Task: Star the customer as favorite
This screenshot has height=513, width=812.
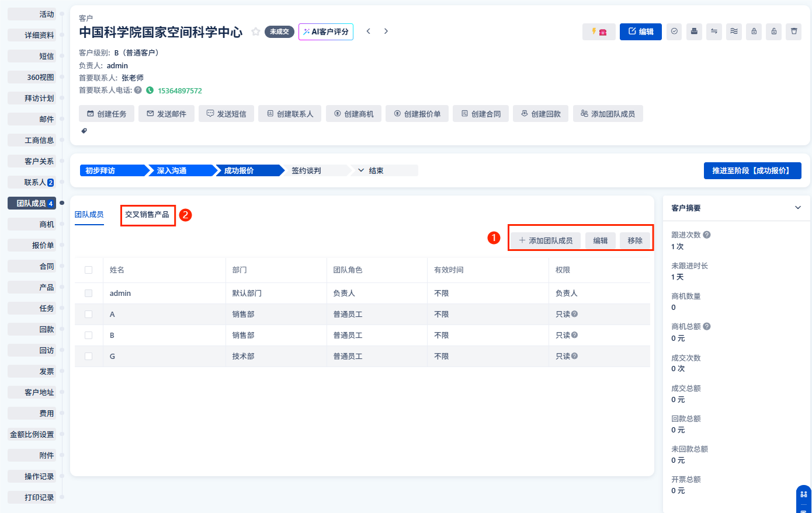Action: (255, 32)
